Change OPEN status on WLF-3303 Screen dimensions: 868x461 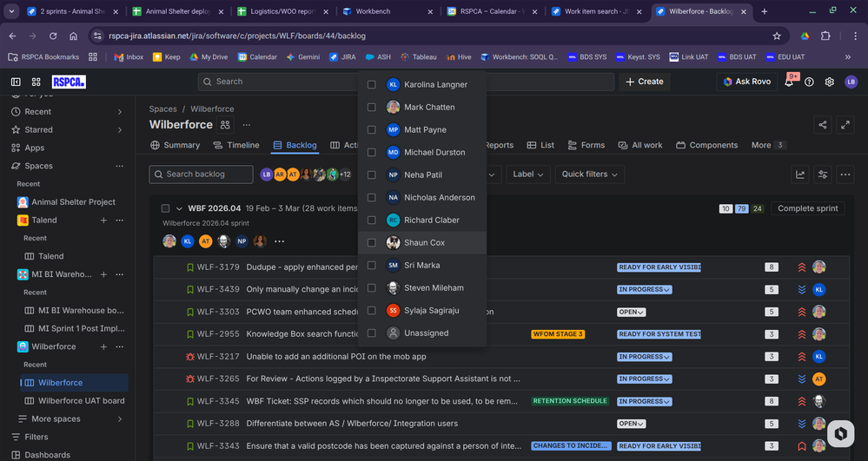tap(631, 313)
